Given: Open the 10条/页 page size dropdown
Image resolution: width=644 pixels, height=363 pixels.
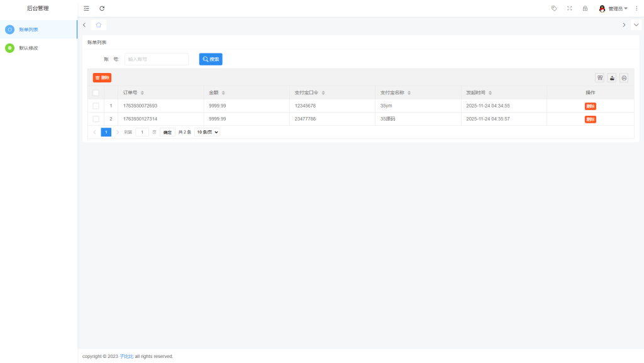Looking at the screenshot, I should (x=207, y=132).
